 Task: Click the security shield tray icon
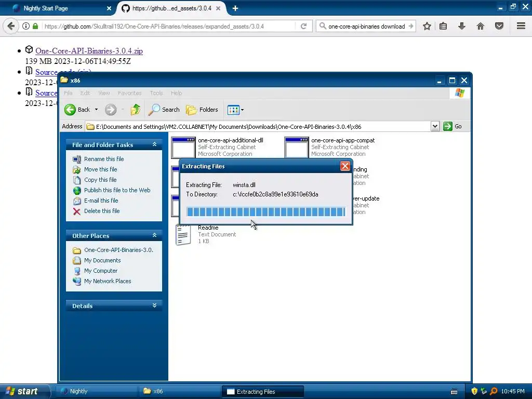475,391
